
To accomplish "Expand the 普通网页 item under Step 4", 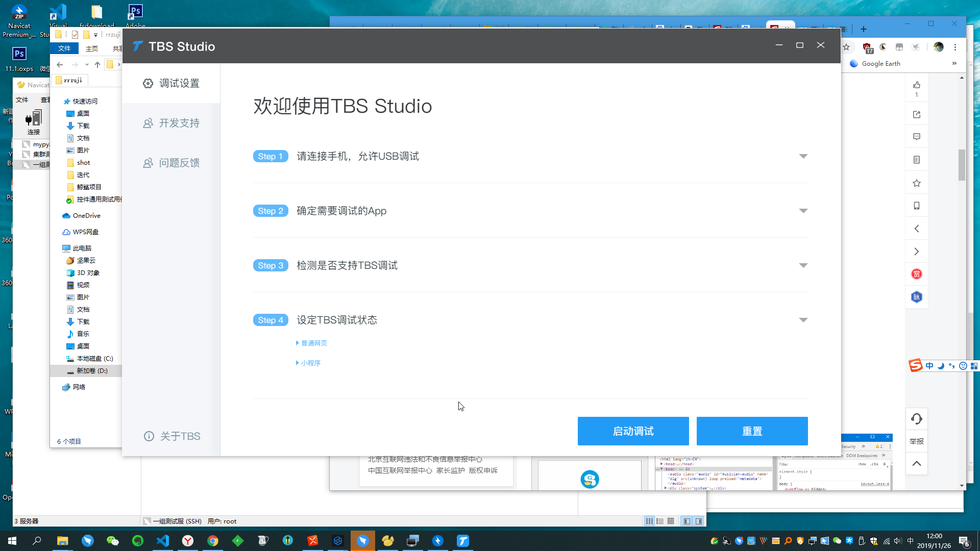I will point(311,343).
